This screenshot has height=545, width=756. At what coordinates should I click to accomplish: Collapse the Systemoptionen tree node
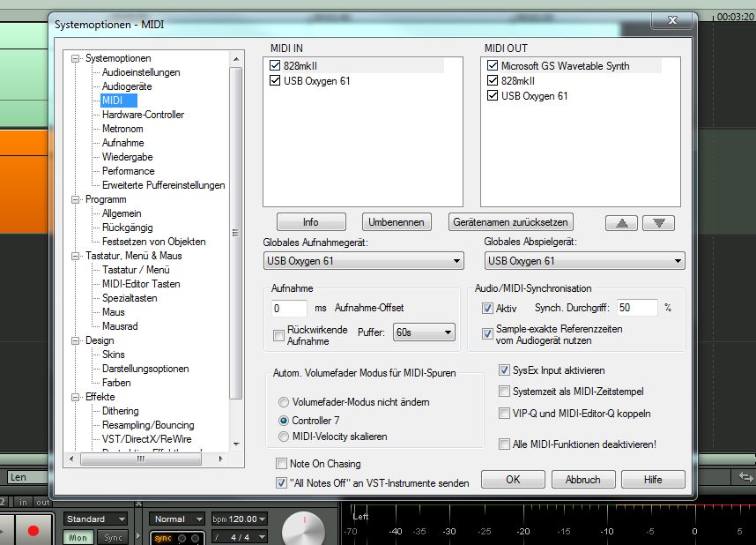(78, 58)
